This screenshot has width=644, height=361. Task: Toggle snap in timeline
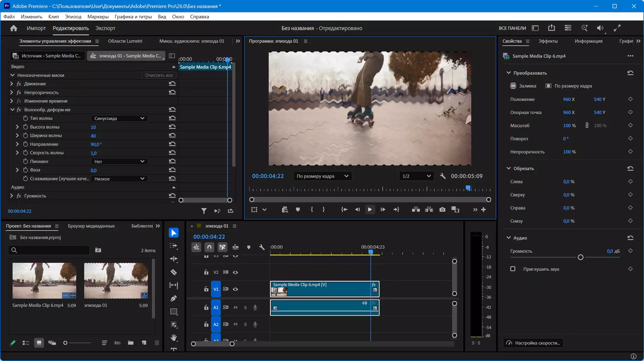coord(209,247)
